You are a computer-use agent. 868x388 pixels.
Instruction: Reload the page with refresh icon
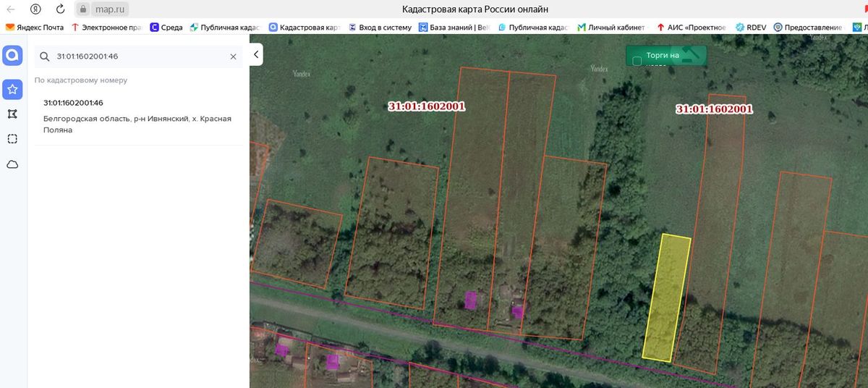click(x=61, y=9)
